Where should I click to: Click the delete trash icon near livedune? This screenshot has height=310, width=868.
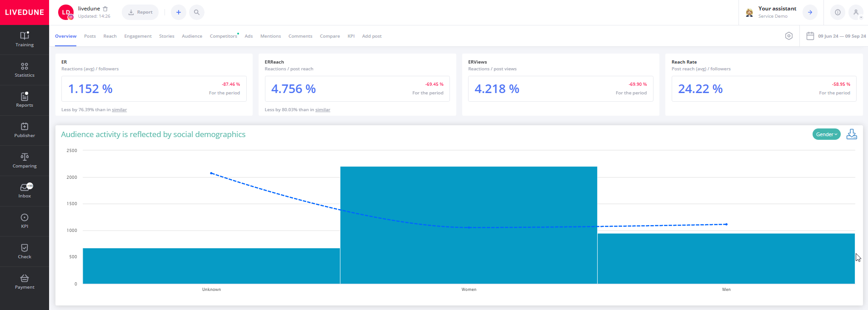(x=105, y=9)
